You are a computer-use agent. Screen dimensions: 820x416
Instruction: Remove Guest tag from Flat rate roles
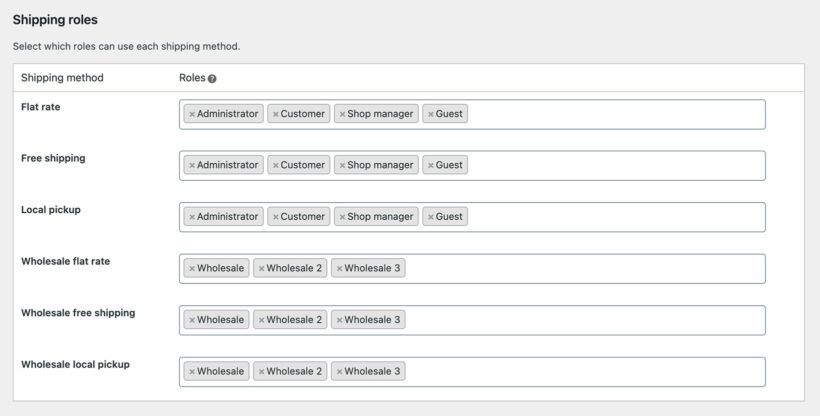click(x=431, y=114)
